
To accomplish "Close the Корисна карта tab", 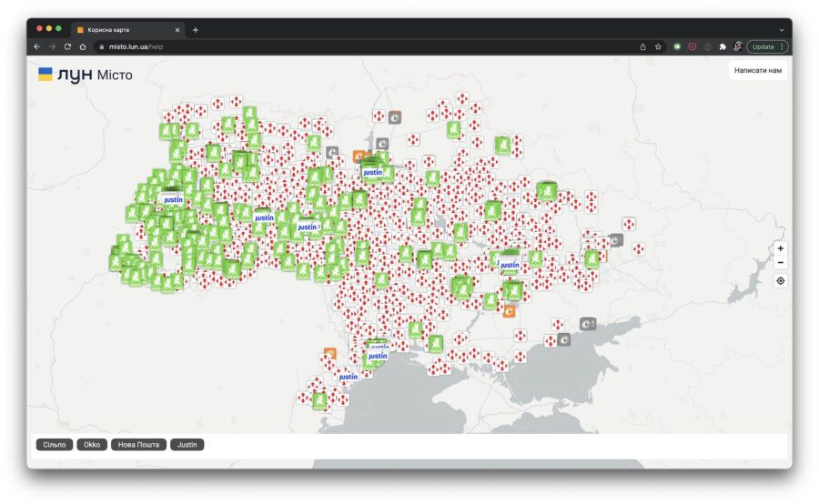I will pos(177,30).
